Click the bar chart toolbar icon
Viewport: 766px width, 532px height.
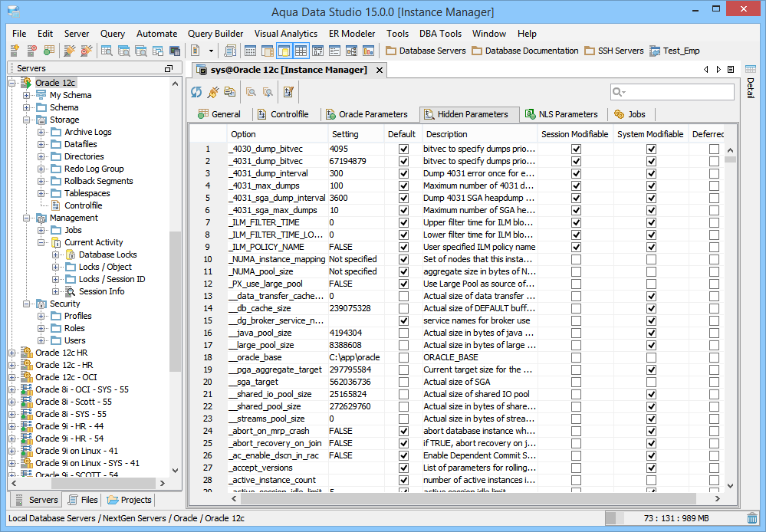[x=369, y=51]
